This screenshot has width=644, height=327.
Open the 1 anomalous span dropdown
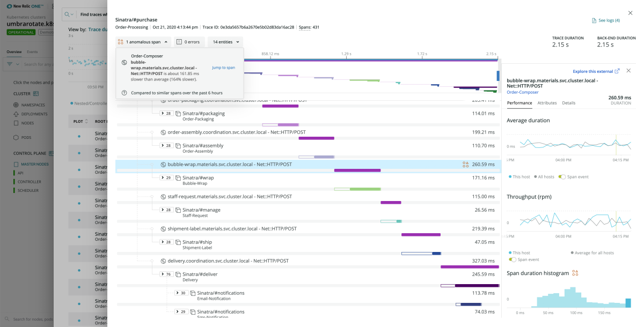[144, 41]
